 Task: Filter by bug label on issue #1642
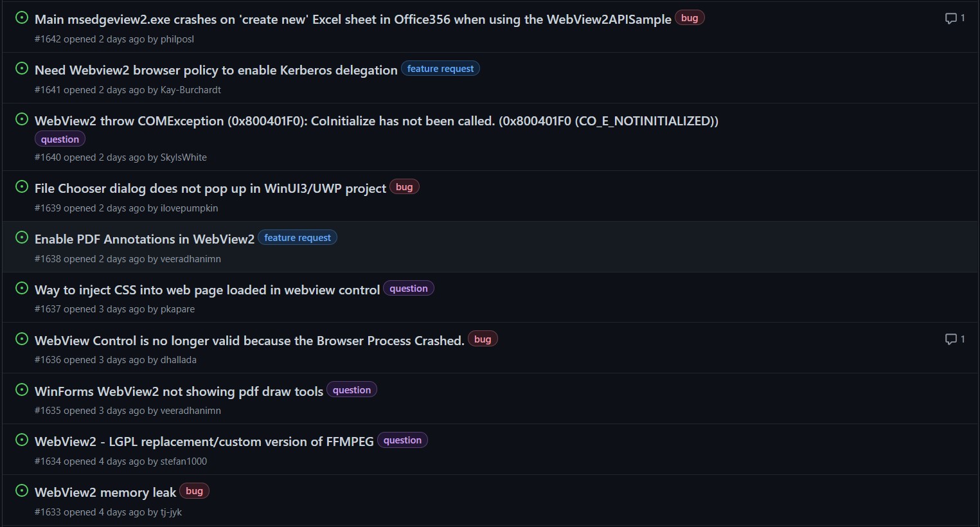690,18
